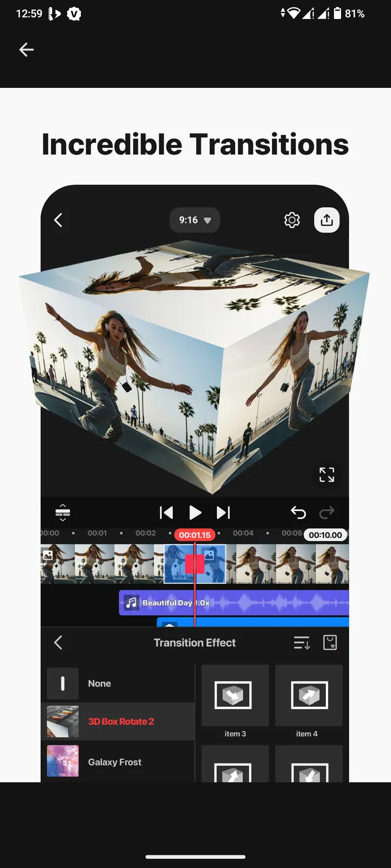Click the Incredible Transitions heading
391x868 pixels.
pos(195,144)
